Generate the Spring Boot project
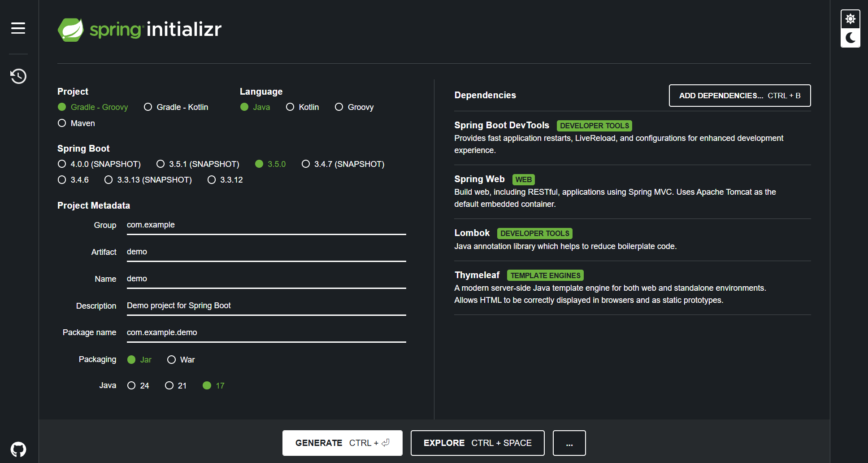This screenshot has width=868, height=463. [x=342, y=443]
